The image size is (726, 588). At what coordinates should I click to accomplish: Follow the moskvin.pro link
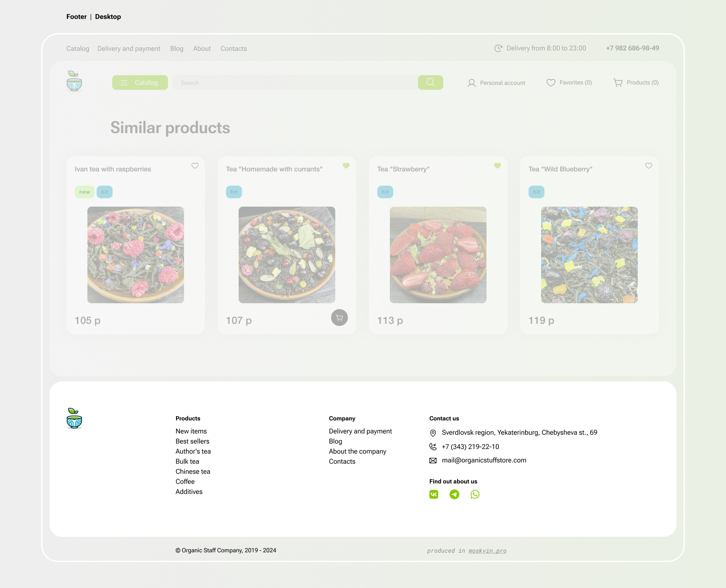[x=487, y=551]
